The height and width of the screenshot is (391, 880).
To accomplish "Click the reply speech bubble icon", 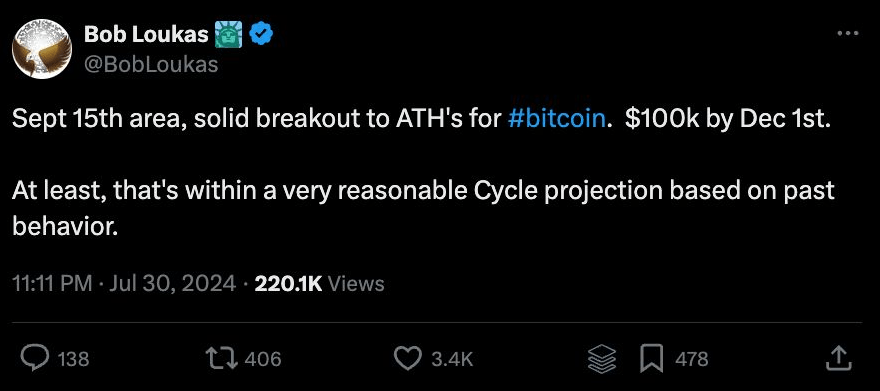I will 35,358.
